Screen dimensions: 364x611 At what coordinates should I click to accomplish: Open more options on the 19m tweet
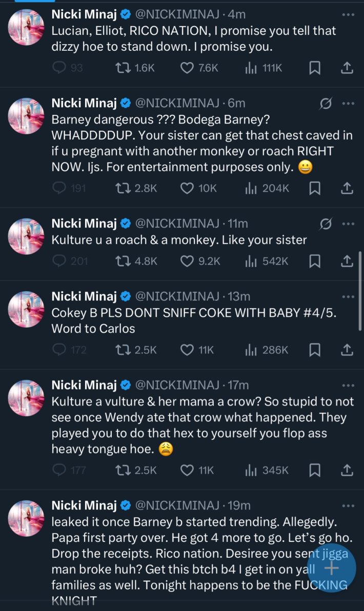tap(348, 504)
